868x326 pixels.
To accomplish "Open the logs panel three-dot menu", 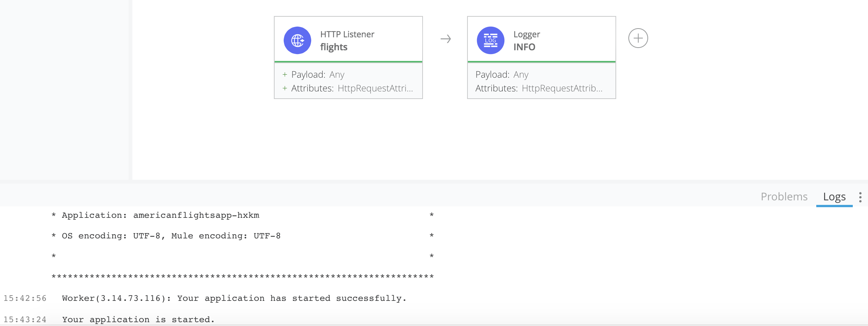I will coord(860,197).
